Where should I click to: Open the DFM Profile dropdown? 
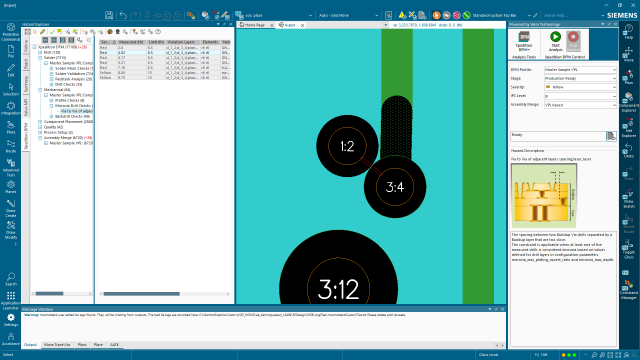pos(580,70)
